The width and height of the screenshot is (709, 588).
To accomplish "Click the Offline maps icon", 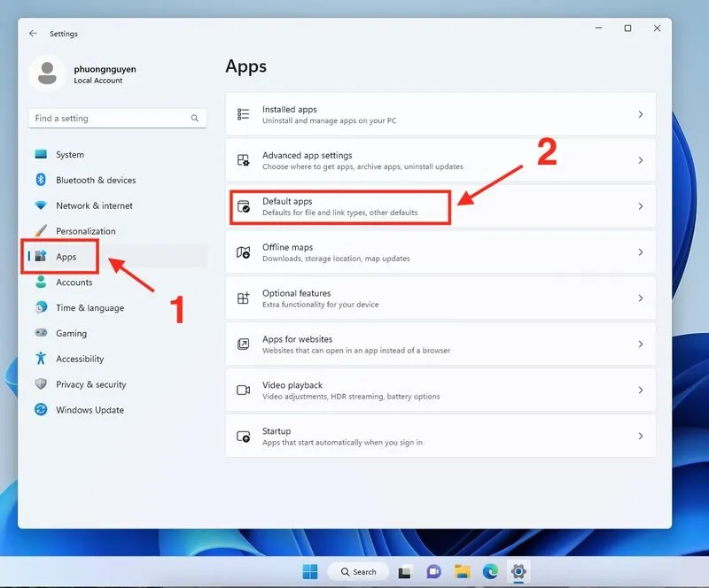I will (243, 252).
